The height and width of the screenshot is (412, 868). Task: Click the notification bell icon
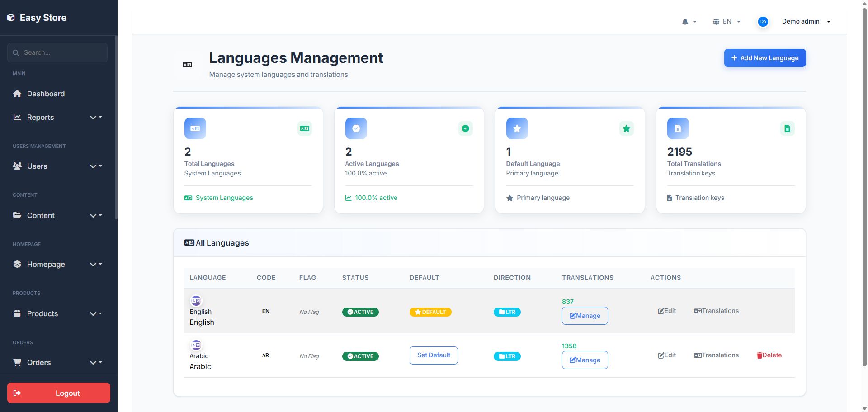pos(685,22)
